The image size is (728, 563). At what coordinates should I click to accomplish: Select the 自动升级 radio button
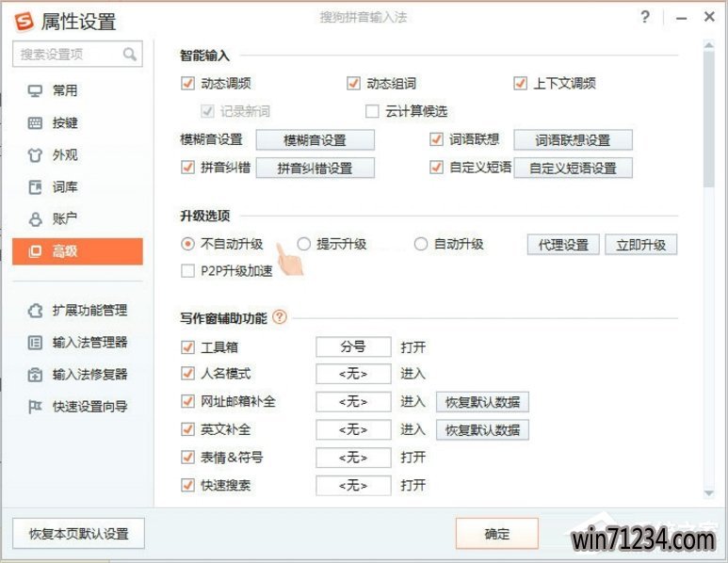421,244
